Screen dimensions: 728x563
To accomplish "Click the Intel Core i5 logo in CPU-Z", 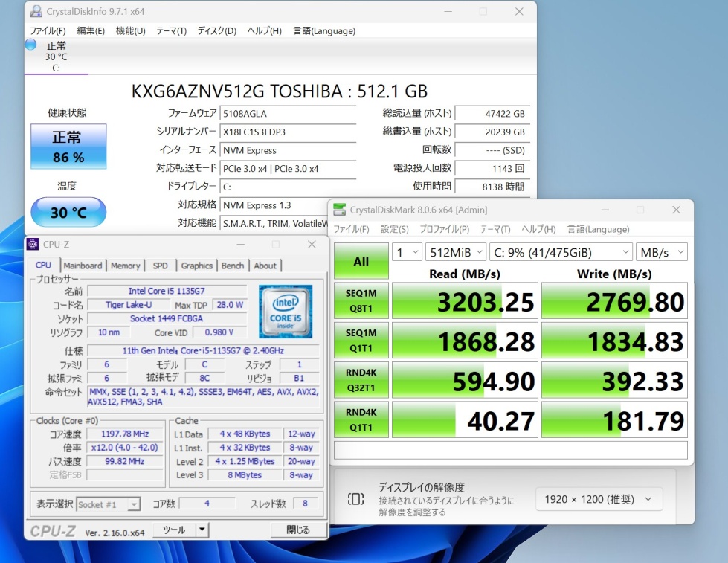I will click(286, 311).
